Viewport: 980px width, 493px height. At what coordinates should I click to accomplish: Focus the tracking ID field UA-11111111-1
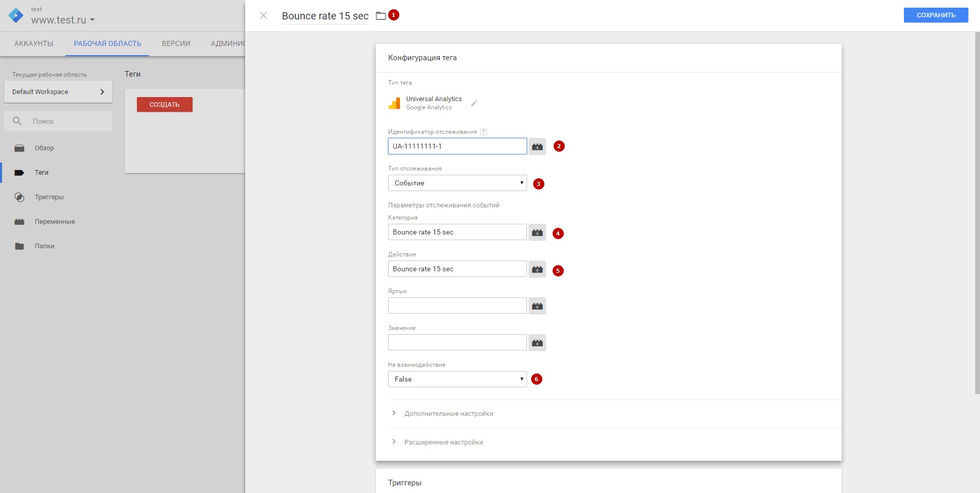tap(457, 146)
